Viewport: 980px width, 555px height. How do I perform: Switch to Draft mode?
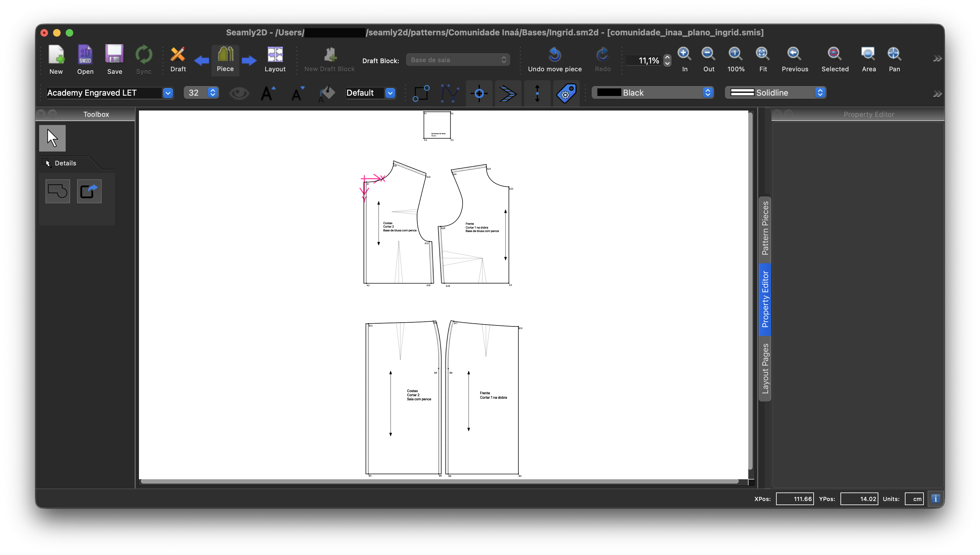pyautogui.click(x=178, y=59)
